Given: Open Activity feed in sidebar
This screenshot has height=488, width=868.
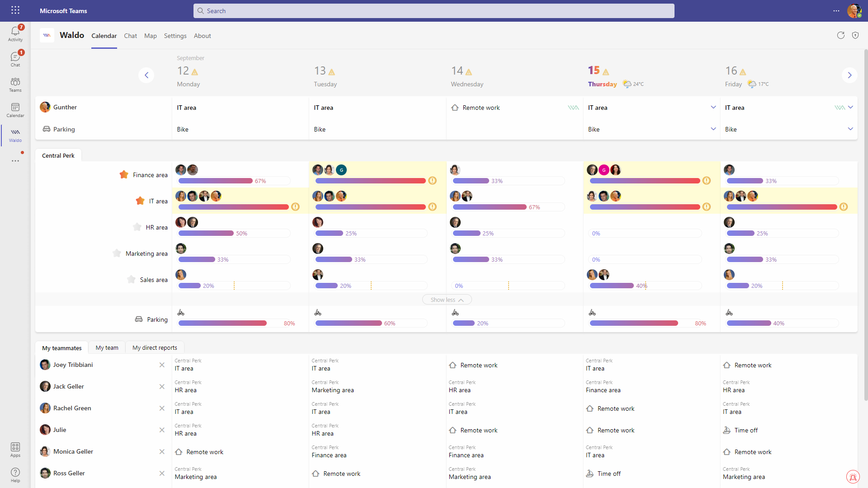Looking at the screenshot, I should click(15, 32).
